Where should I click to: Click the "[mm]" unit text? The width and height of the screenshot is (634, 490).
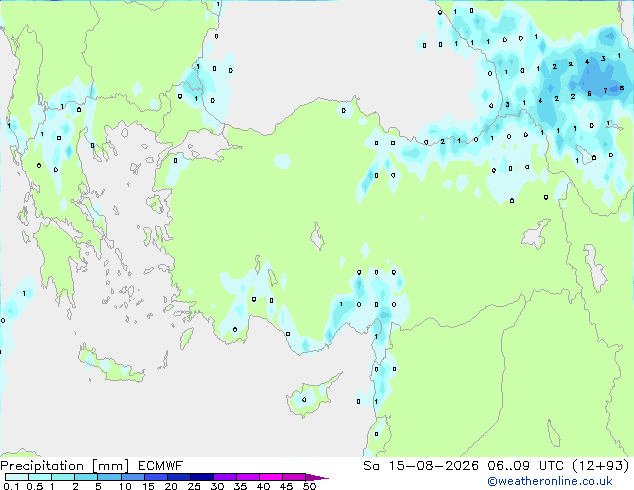[x=110, y=466]
